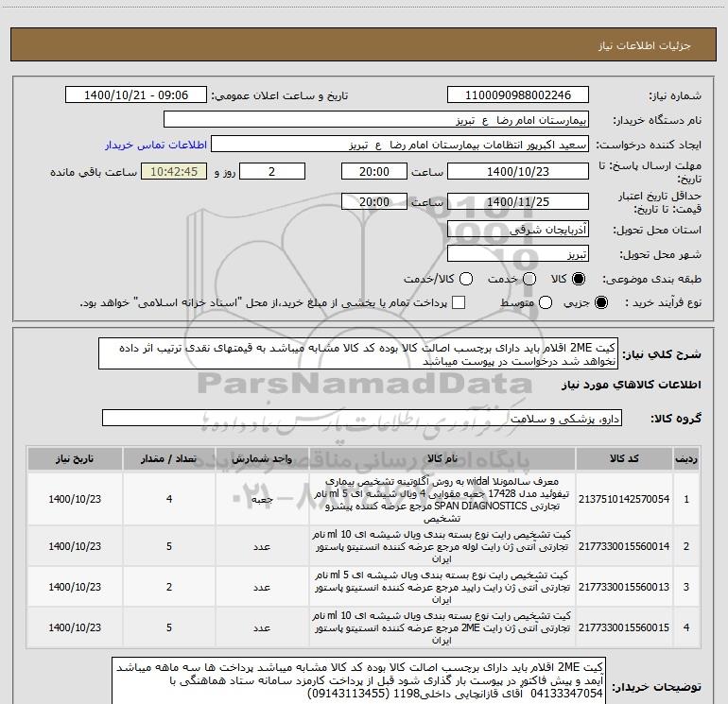The image size is (728, 704).
Task: Click product code 2137510142570054
Action: [624, 499]
